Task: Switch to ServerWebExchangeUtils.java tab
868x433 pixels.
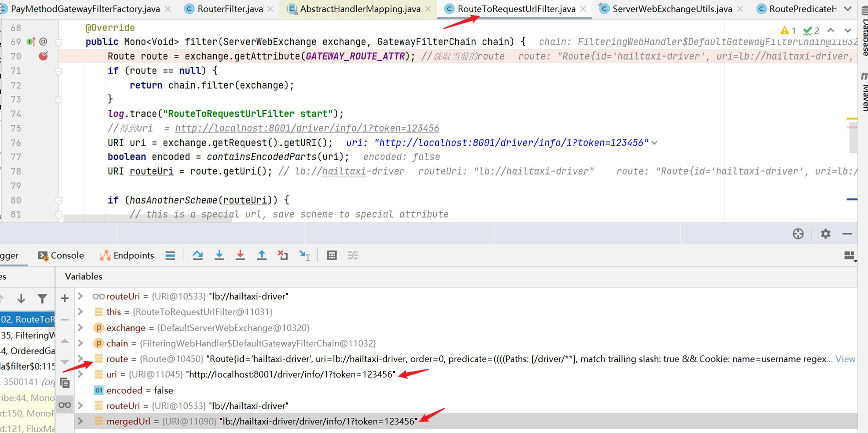Action: click(672, 9)
